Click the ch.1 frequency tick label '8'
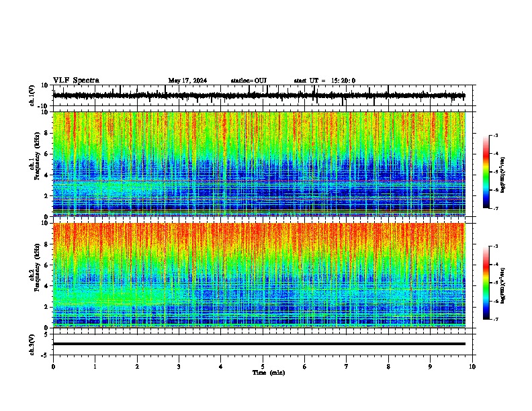The height and width of the screenshot is (411, 532). [x=46, y=133]
